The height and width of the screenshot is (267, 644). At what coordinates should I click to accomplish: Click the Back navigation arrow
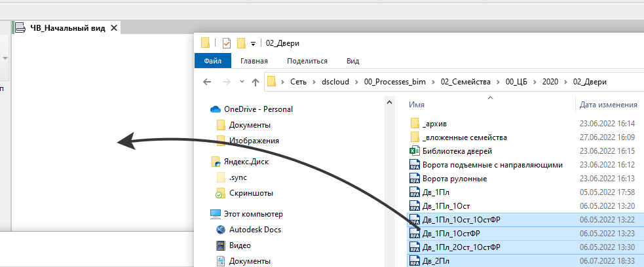tap(207, 82)
